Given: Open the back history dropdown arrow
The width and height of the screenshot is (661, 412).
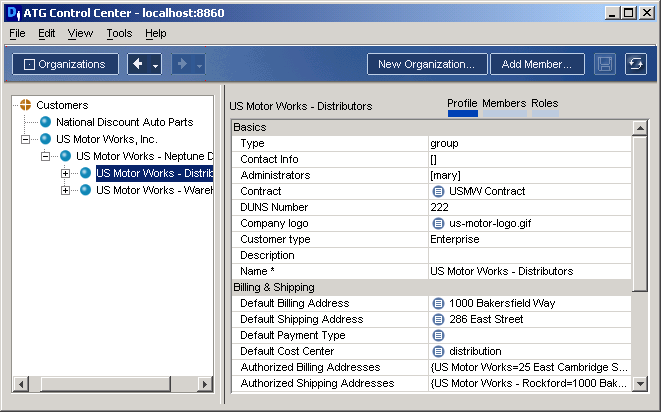Looking at the screenshot, I should pos(156,65).
